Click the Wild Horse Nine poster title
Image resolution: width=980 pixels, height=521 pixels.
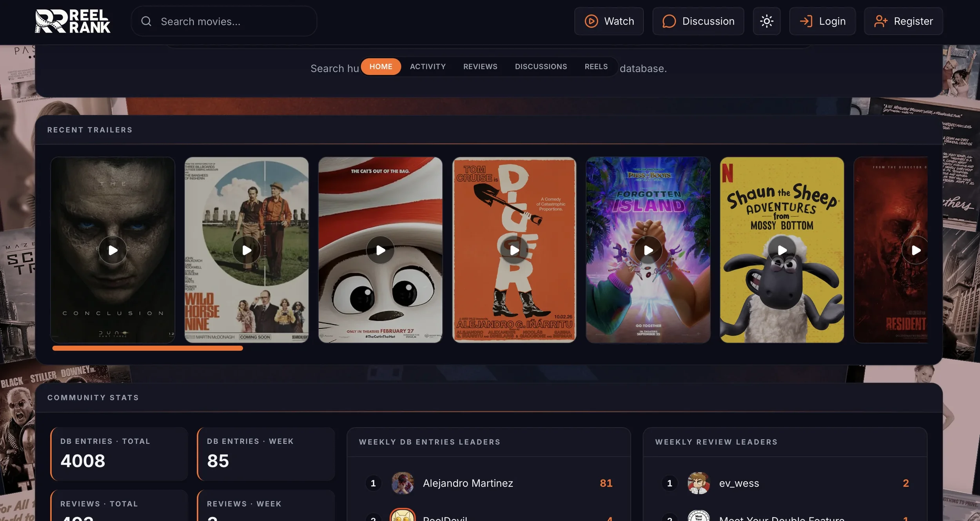pos(202,312)
